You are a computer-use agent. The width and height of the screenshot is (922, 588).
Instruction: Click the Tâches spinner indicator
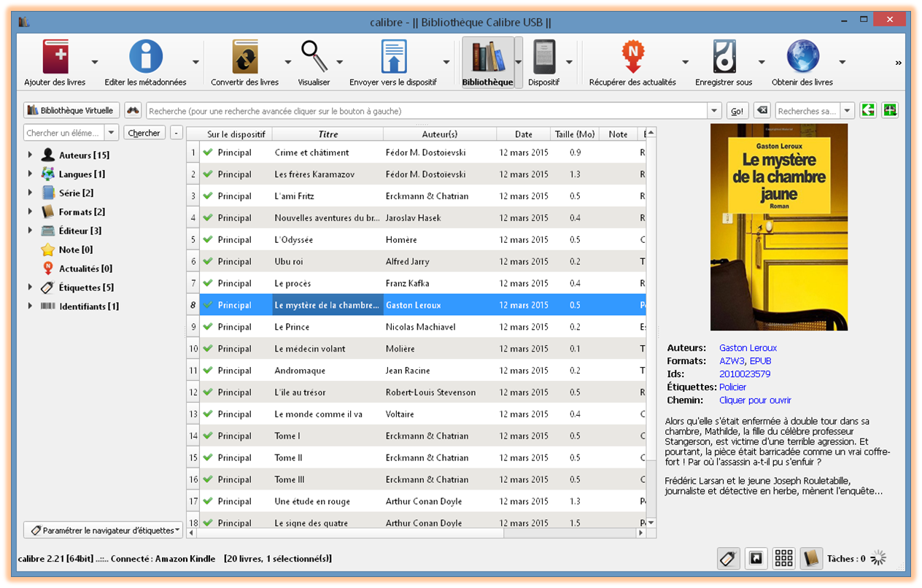pos(879,559)
